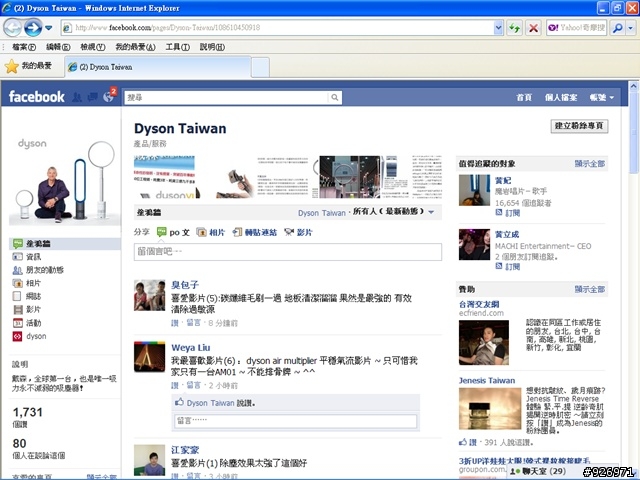Screen dimensions: 640x480
Task: Click 顯示全部 for 值得追蹤的對象
Action: tap(589, 164)
